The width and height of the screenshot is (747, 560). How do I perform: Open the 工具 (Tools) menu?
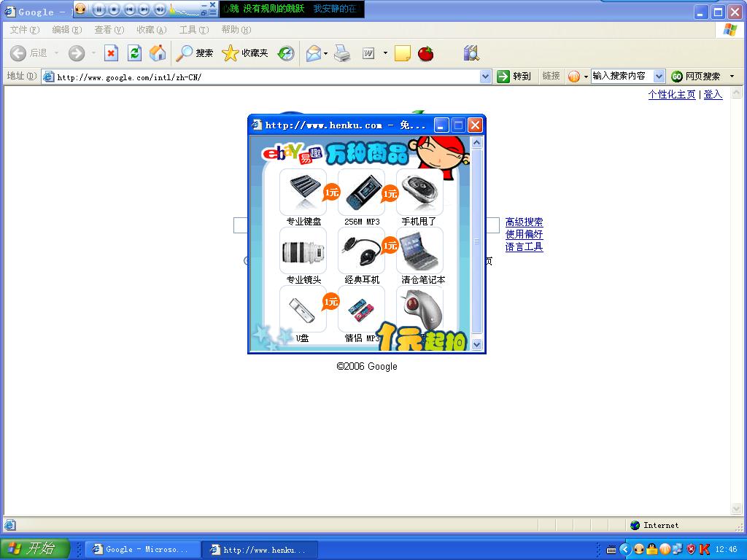(194, 29)
